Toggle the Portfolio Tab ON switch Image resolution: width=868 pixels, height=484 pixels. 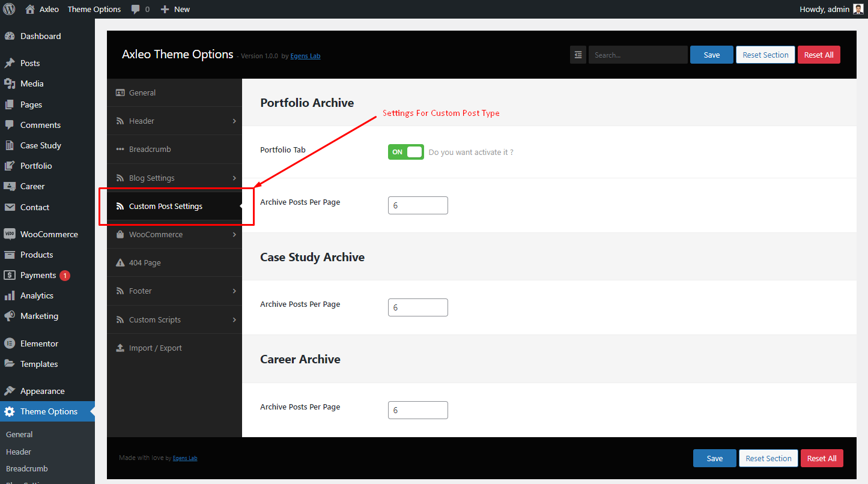pos(406,152)
